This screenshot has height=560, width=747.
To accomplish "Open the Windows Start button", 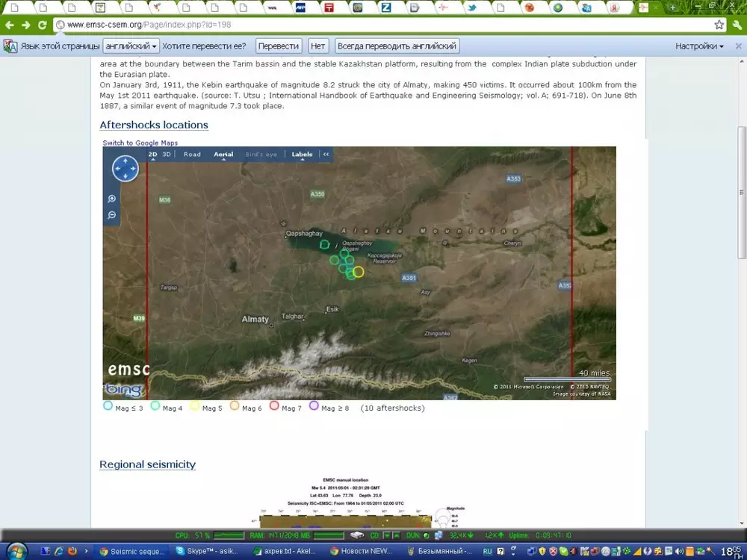I will (x=15, y=551).
